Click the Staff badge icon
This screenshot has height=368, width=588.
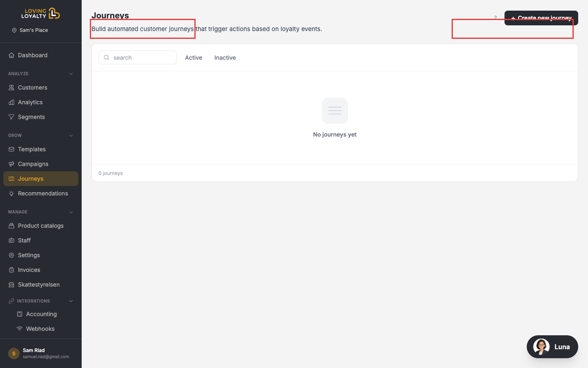11,240
